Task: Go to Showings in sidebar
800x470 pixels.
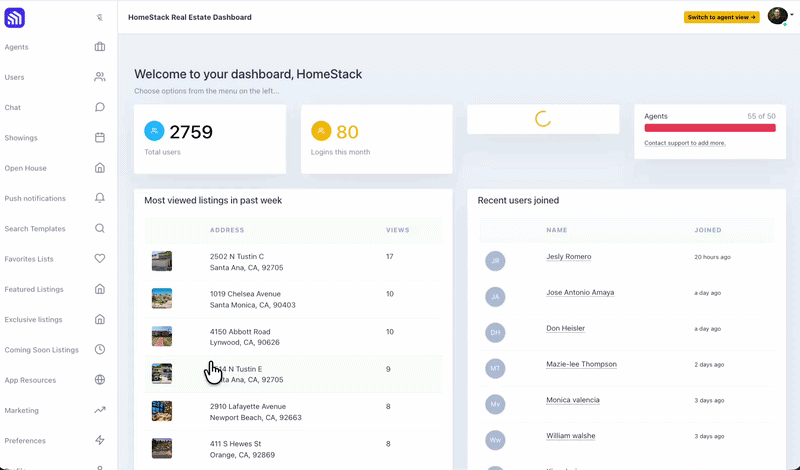Action: tap(21, 138)
